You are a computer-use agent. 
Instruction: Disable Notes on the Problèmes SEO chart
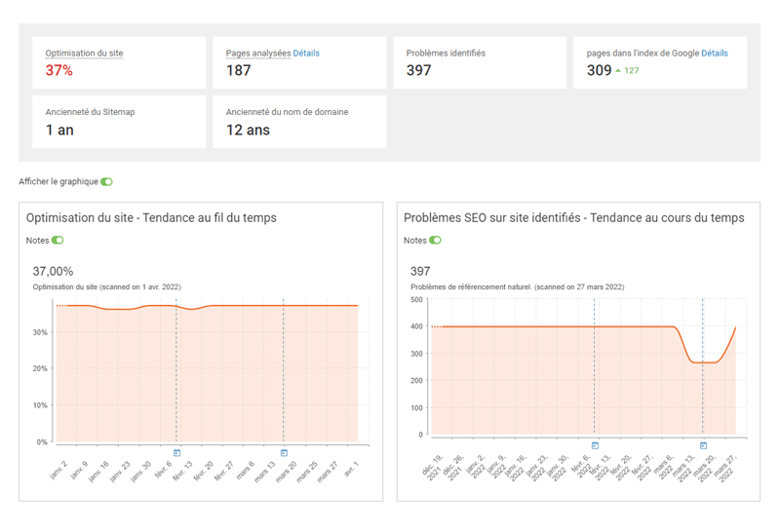(435, 240)
